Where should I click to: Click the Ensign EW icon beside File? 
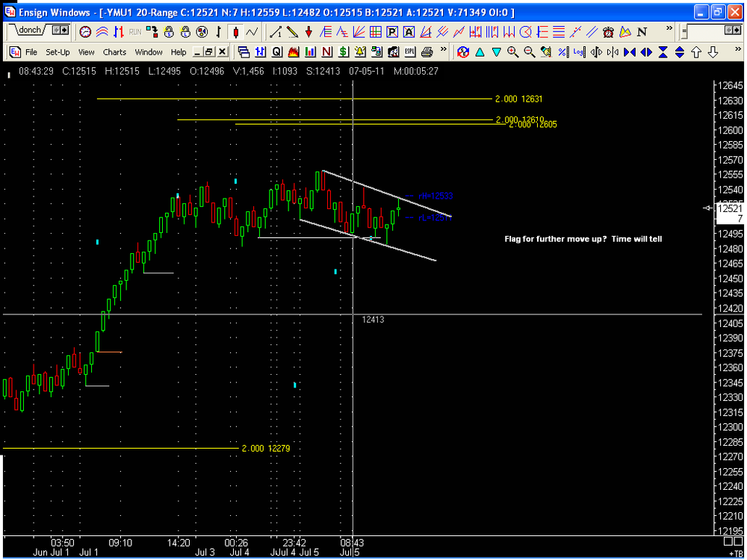click(15, 52)
